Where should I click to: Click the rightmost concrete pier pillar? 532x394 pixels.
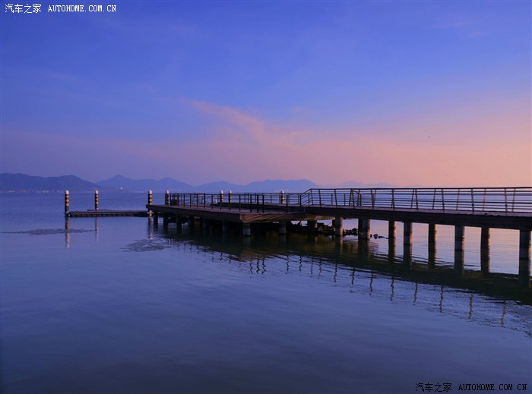[524, 247]
